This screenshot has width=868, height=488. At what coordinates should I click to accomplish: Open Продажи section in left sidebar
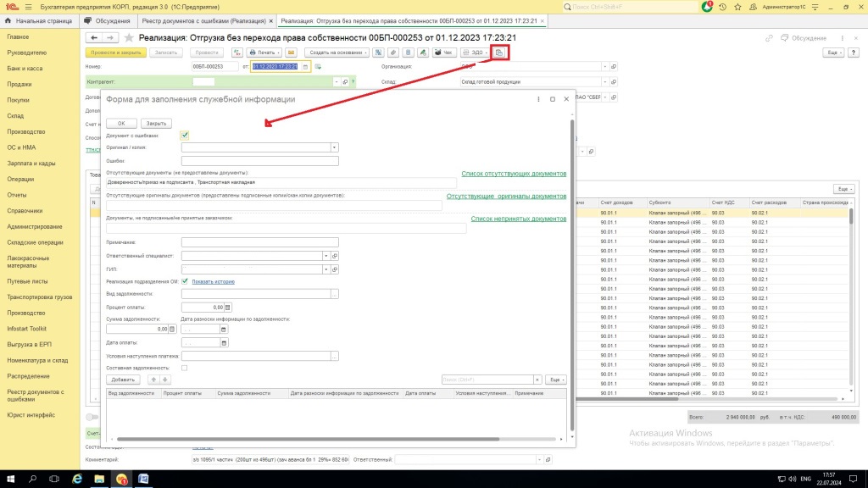tap(19, 84)
